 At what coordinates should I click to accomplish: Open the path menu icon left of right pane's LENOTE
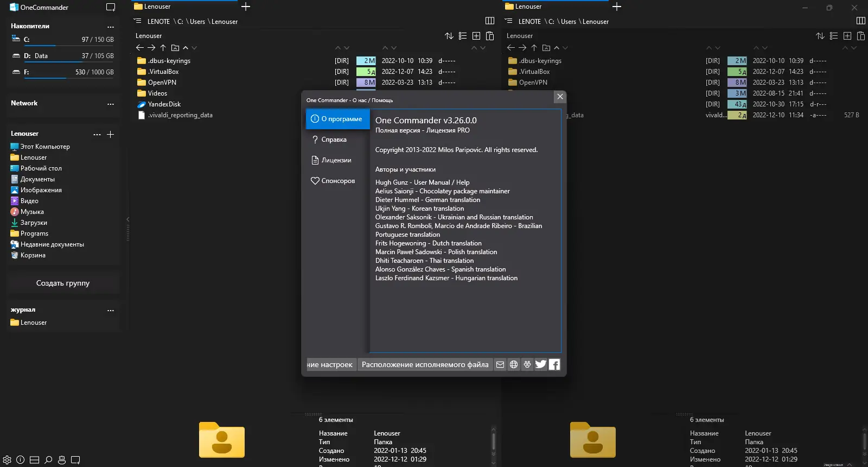click(x=508, y=21)
